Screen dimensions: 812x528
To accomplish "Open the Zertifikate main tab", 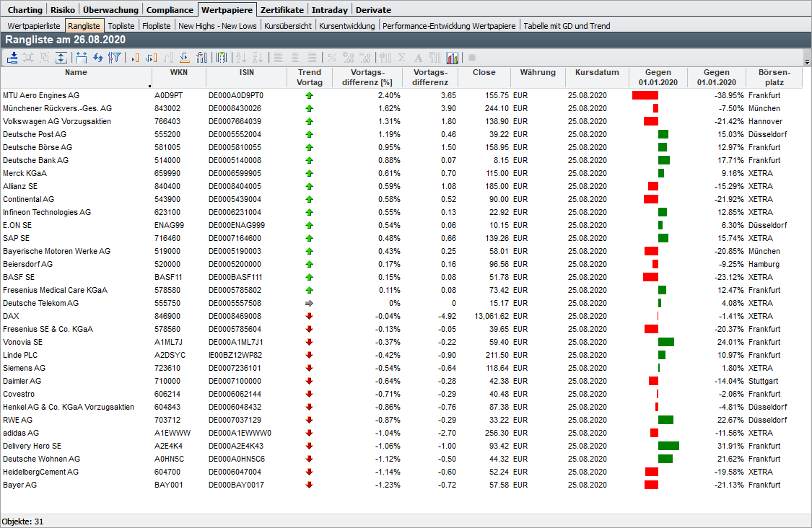I will pyautogui.click(x=282, y=10).
